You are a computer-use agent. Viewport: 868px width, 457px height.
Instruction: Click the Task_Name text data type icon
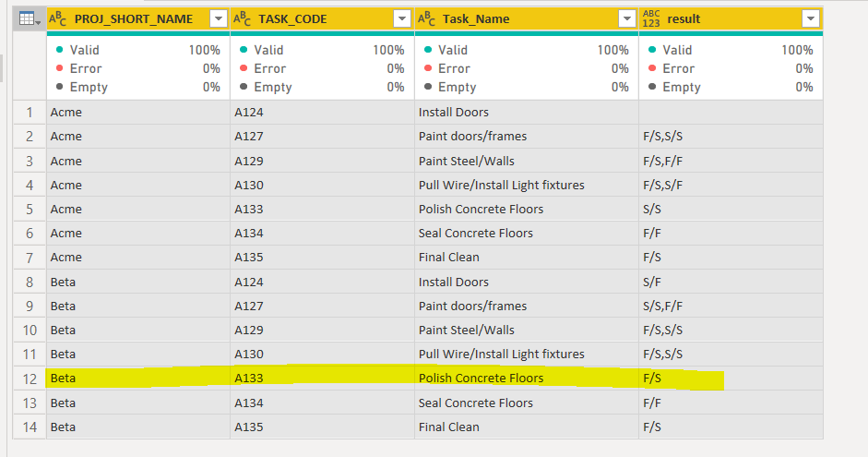pos(426,18)
